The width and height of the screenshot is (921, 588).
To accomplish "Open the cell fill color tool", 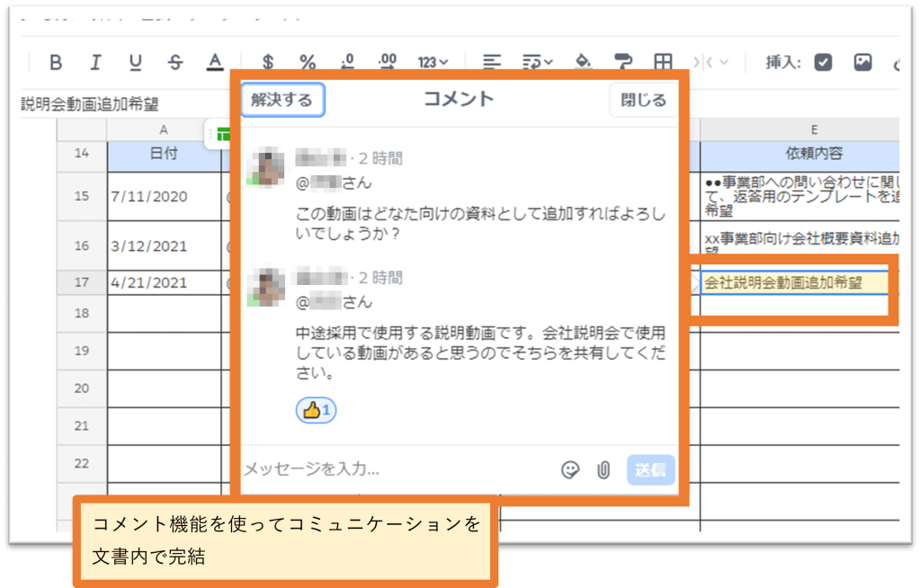I will click(x=583, y=62).
